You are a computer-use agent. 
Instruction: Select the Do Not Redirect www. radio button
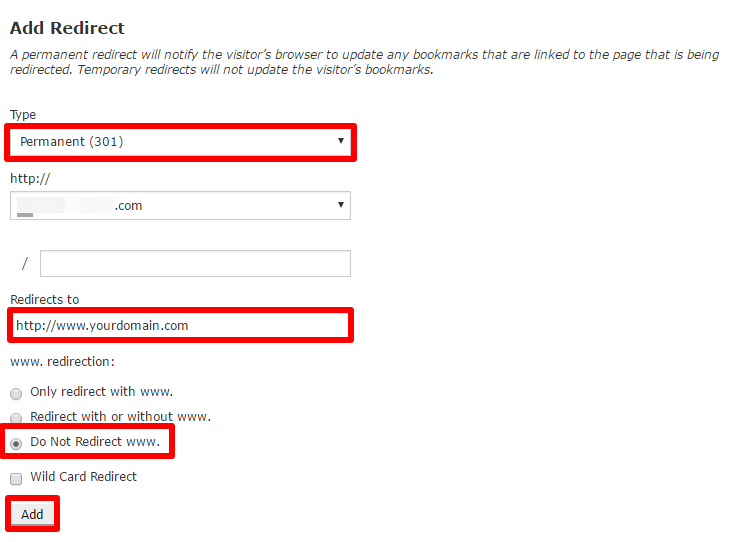click(x=16, y=443)
